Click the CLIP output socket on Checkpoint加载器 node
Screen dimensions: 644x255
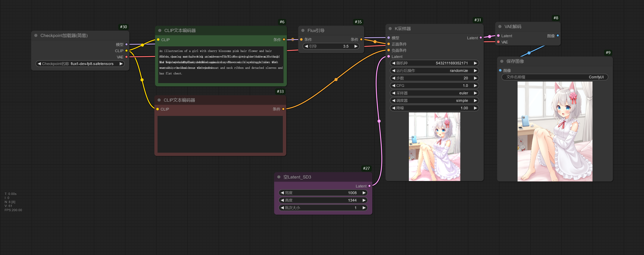127,51
